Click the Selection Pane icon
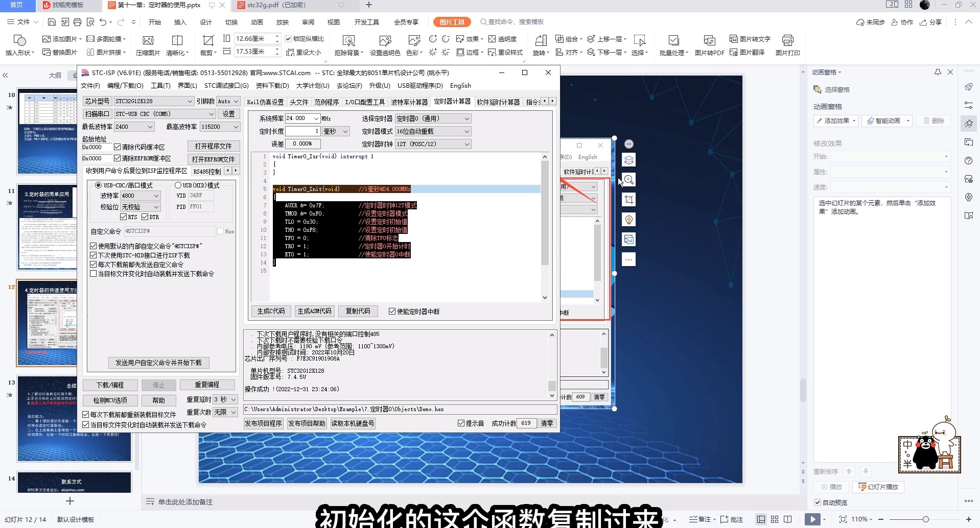The width and height of the screenshot is (980, 528). pos(817,89)
